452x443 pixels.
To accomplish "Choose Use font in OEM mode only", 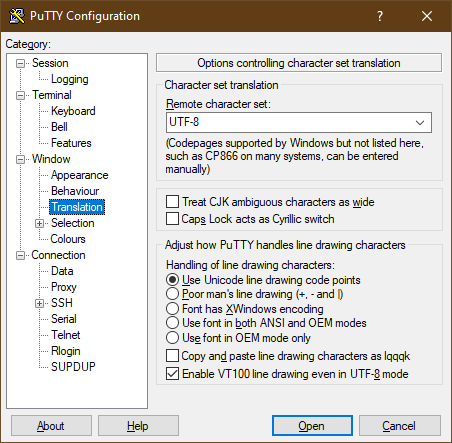I will point(172,338).
